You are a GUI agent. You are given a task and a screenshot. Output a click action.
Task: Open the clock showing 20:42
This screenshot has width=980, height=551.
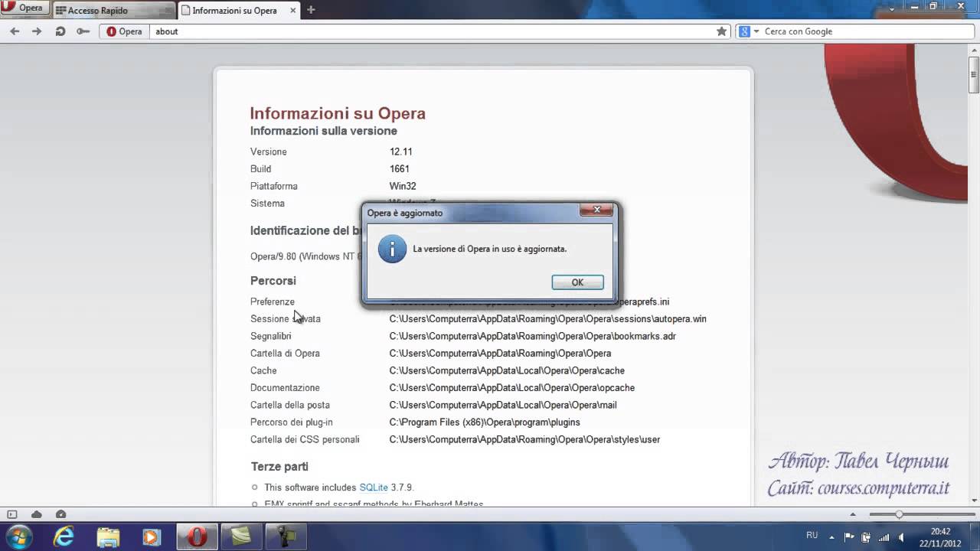pos(941,536)
